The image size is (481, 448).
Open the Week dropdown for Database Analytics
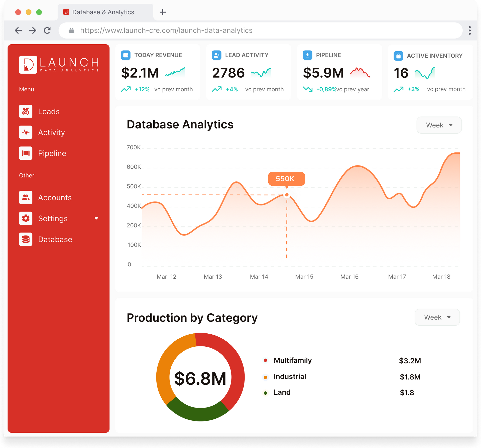point(439,125)
